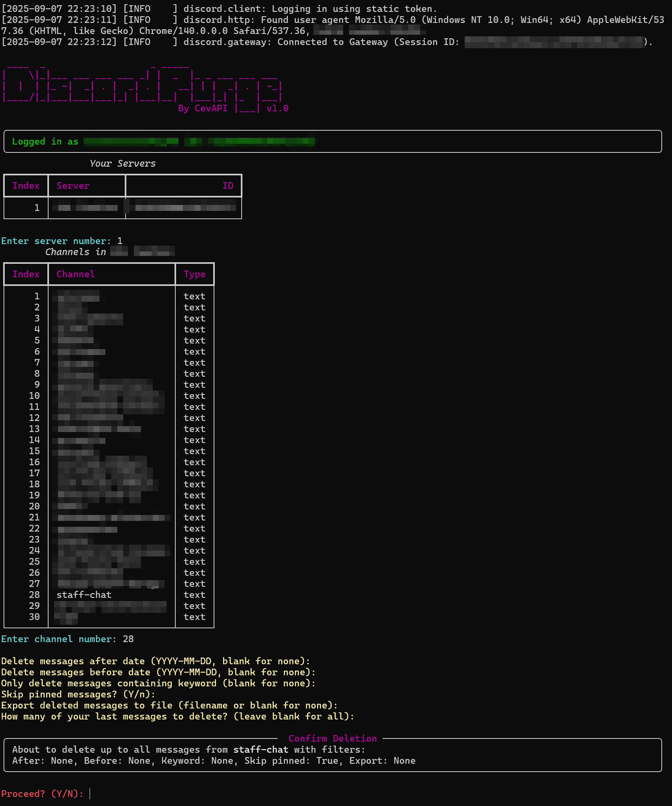Click 'Enter channel number:' prompt text
This screenshot has height=806, width=672.
(59, 639)
